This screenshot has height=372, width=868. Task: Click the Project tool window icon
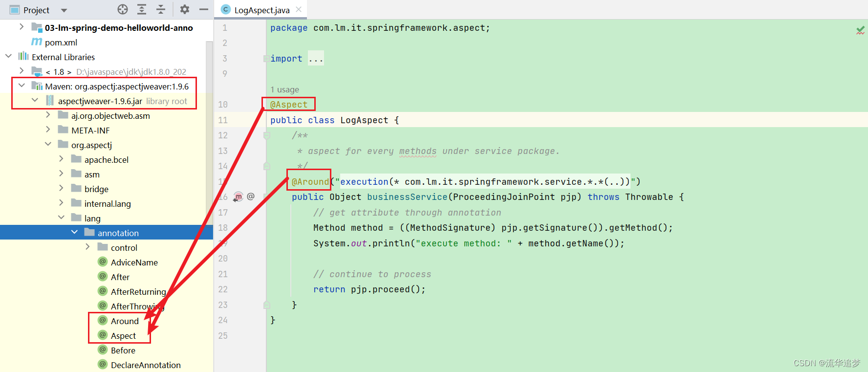coord(15,10)
